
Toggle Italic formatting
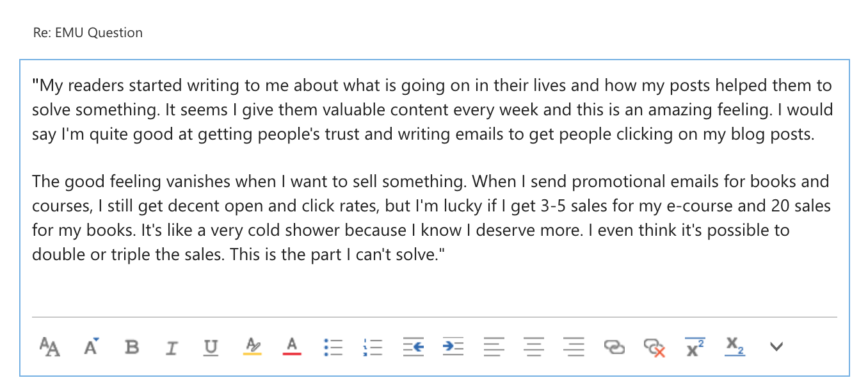(171, 348)
